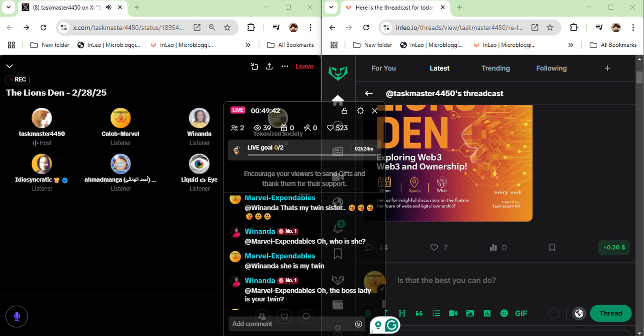This screenshot has width=644, height=336.
Task: Like the threadcast post
Action: point(434,247)
